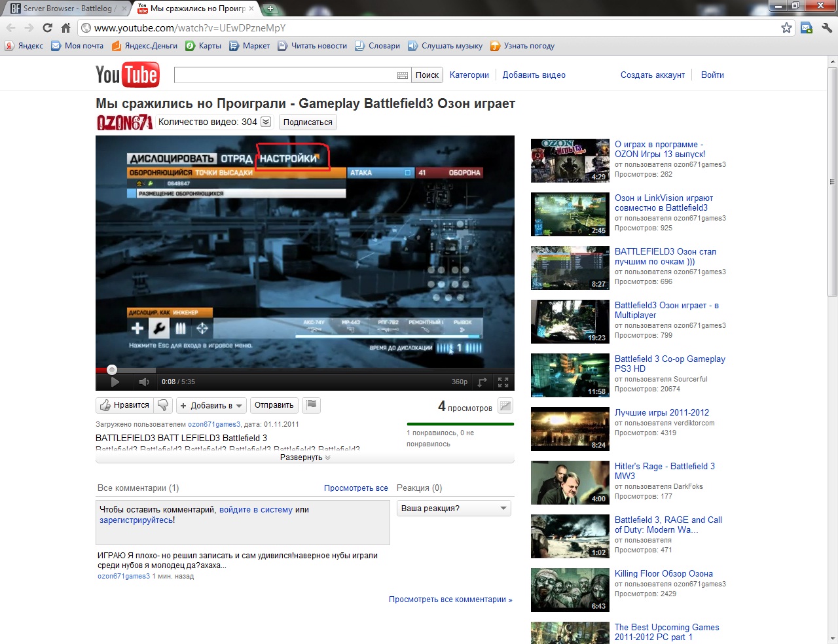Select the YouTube video tab

196,9
